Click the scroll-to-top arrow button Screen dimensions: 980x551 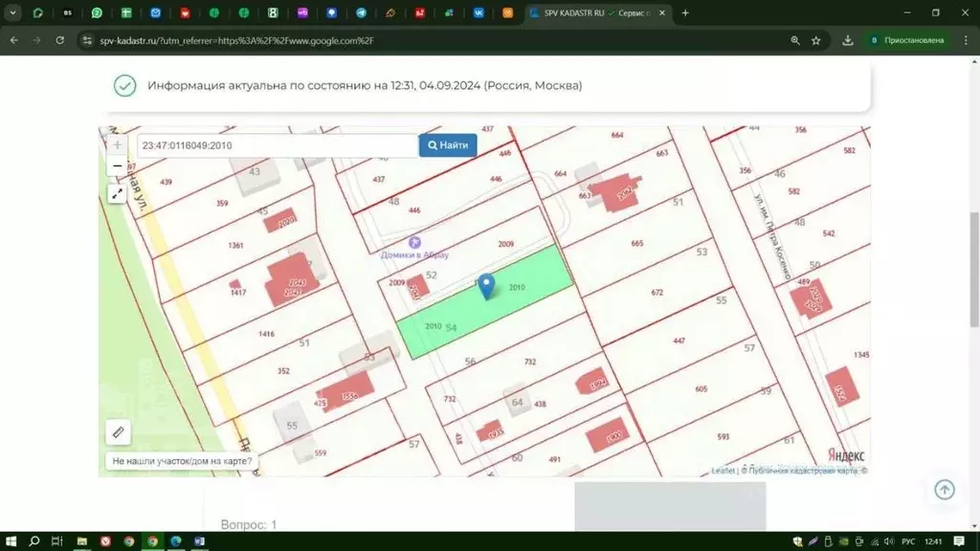(945, 489)
